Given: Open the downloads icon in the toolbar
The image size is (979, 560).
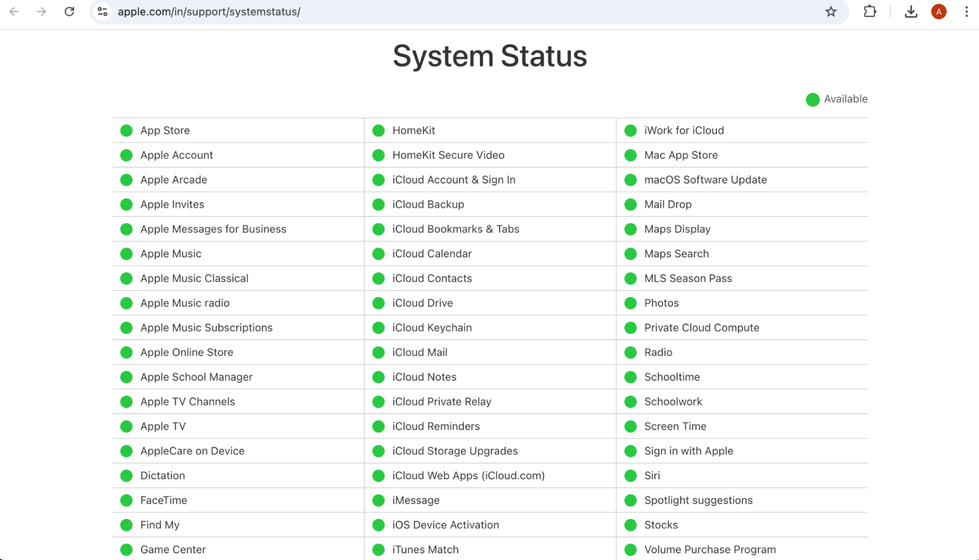Looking at the screenshot, I should [x=911, y=12].
